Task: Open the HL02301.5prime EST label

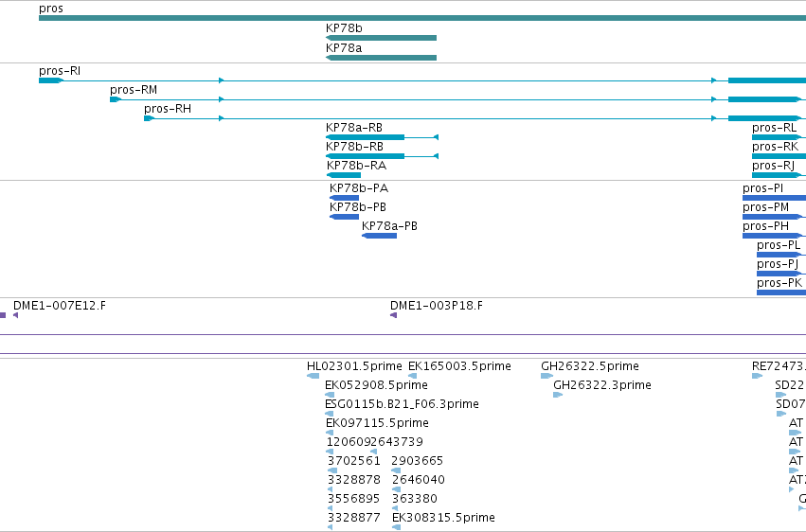Action: (354, 366)
